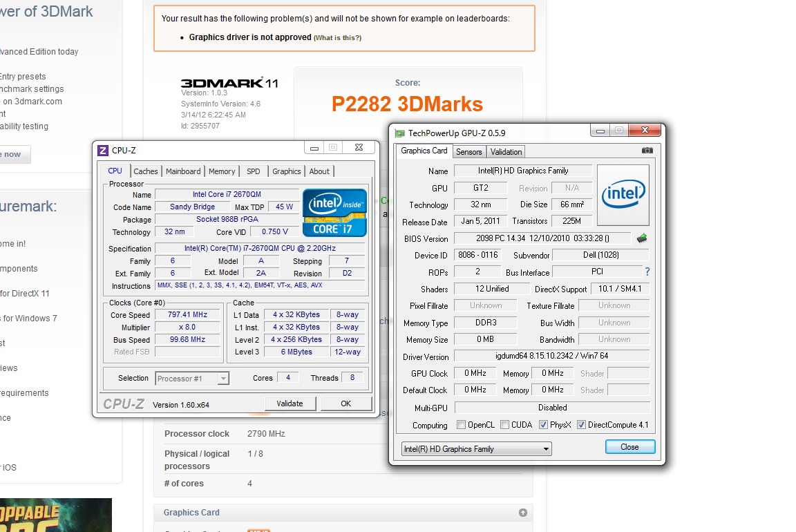The image size is (796, 532).
Task: Click the 3DMark 11 logo
Action: [229, 83]
